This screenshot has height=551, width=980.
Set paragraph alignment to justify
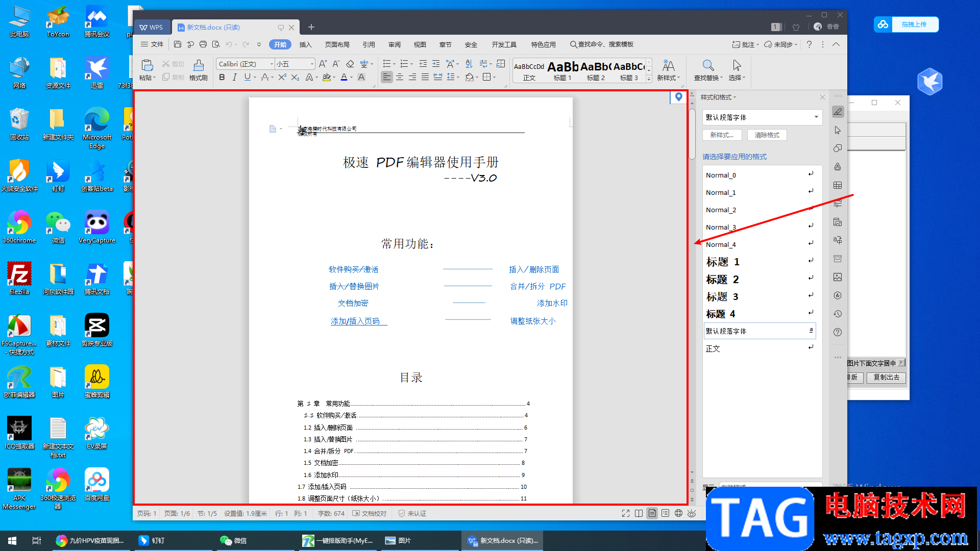pos(425,77)
